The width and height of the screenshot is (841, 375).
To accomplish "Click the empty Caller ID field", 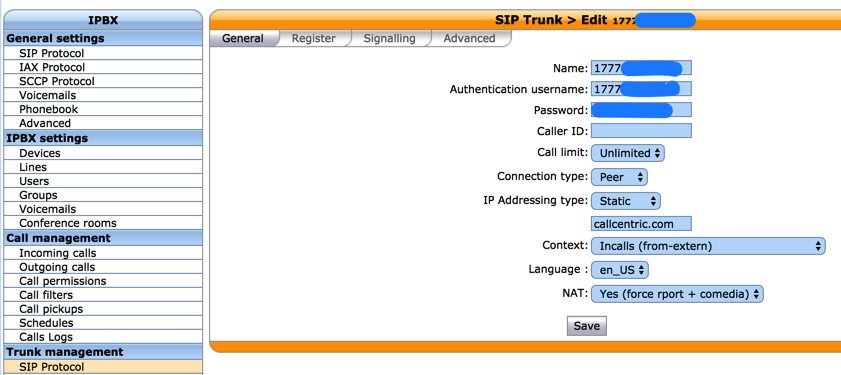I will (641, 130).
